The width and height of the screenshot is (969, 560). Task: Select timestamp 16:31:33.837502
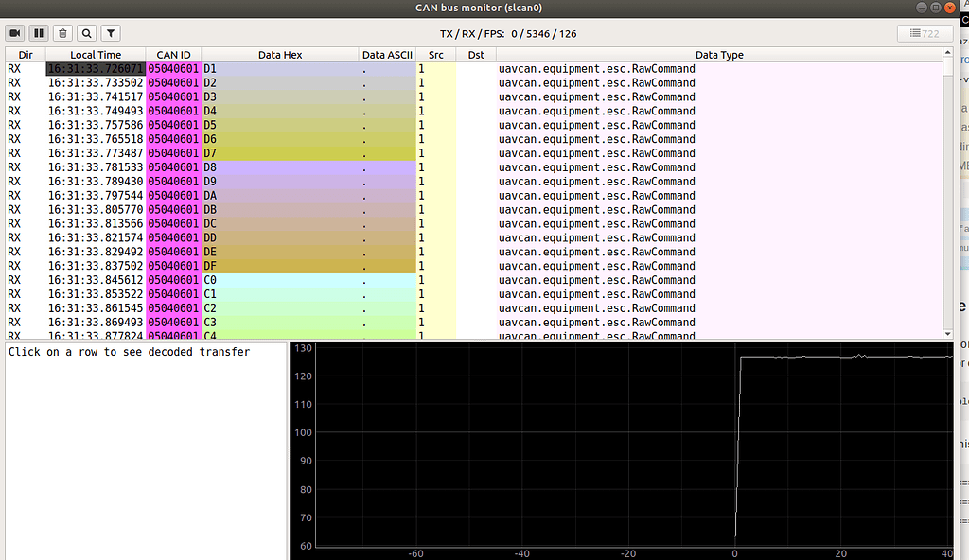coord(96,266)
